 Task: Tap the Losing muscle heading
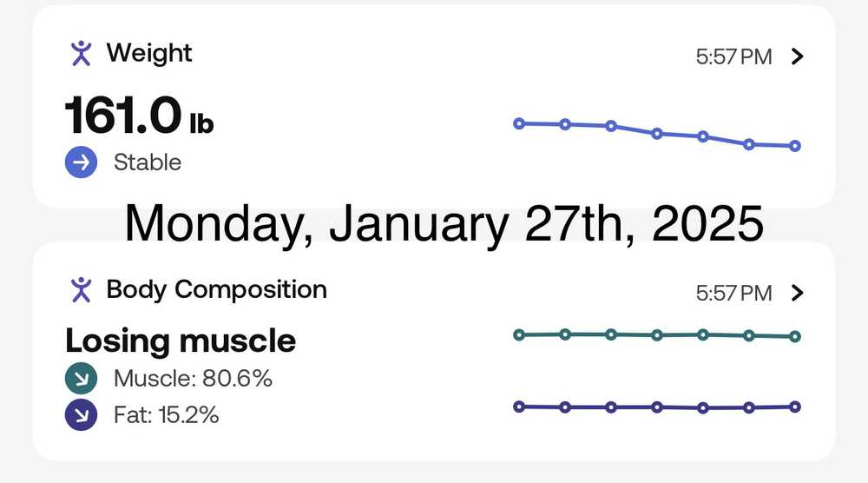[181, 341]
